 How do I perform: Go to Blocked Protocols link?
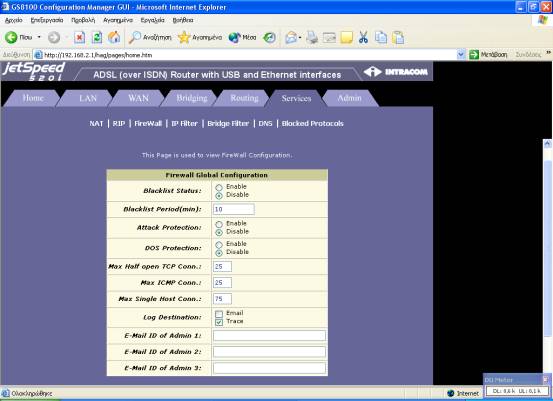[312, 123]
